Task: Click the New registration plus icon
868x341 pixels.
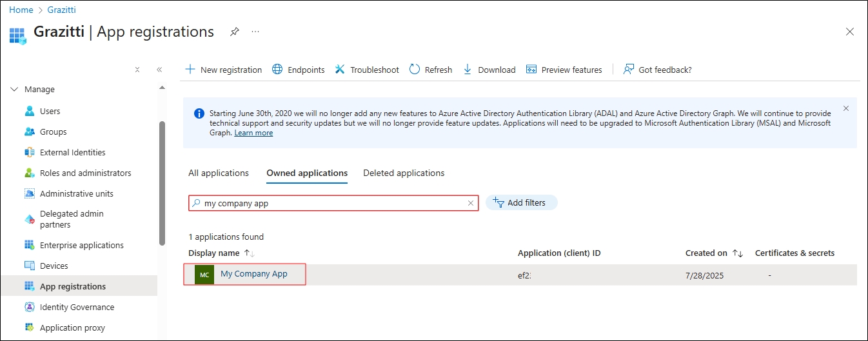Action: click(x=190, y=70)
